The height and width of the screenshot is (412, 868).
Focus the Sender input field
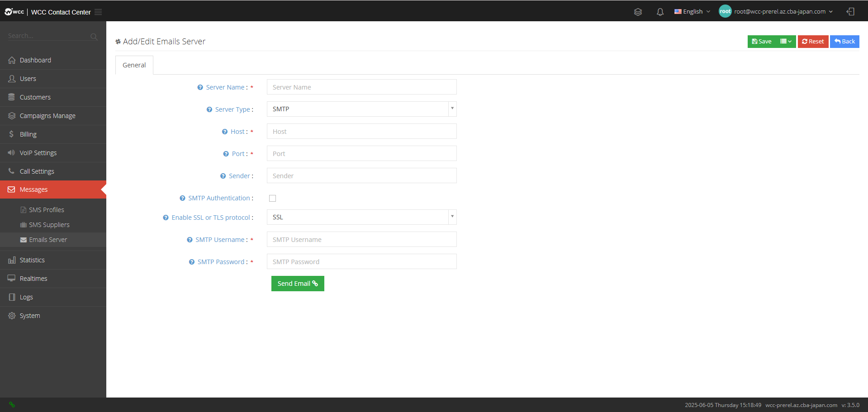tap(361, 176)
